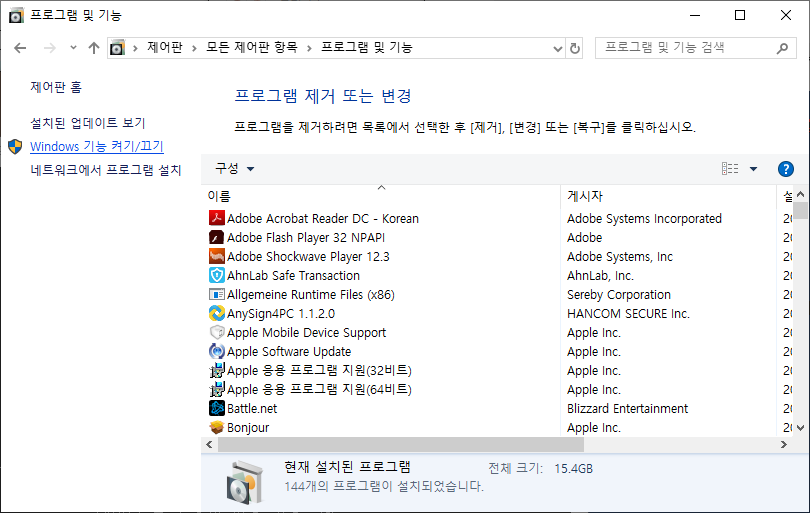Image resolution: width=810 pixels, height=513 pixels.
Task: Select Adobe Shockwave Player 12.3 name
Action: 308,257
